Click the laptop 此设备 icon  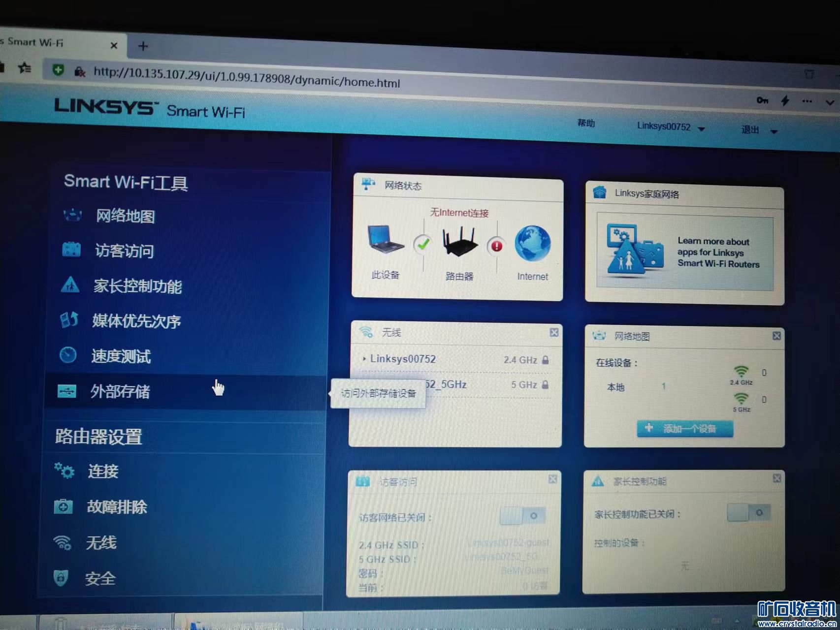point(386,239)
